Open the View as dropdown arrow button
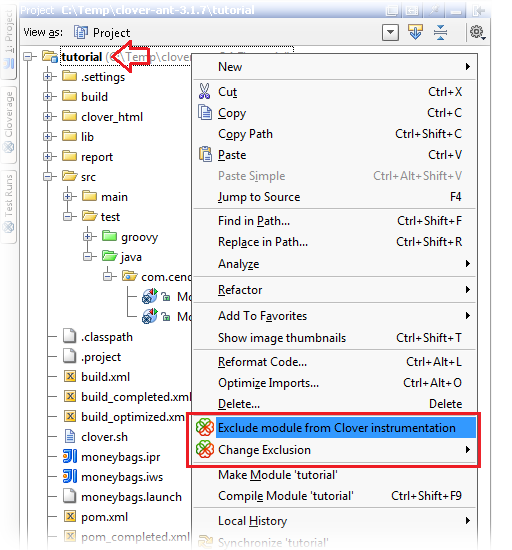The width and height of the screenshot is (512, 550). click(x=390, y=33)
